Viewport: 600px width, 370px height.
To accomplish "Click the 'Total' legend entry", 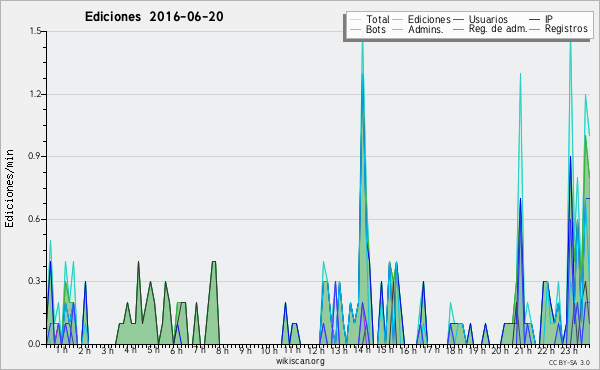I will click(377, 19).
